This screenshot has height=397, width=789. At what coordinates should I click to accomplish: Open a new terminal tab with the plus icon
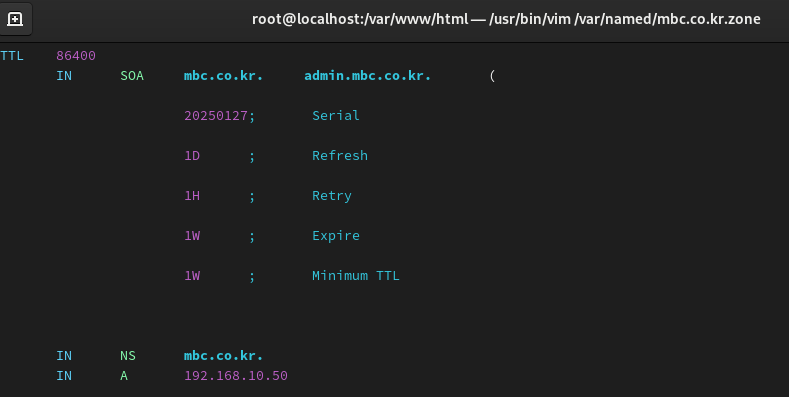pos(15,19)
